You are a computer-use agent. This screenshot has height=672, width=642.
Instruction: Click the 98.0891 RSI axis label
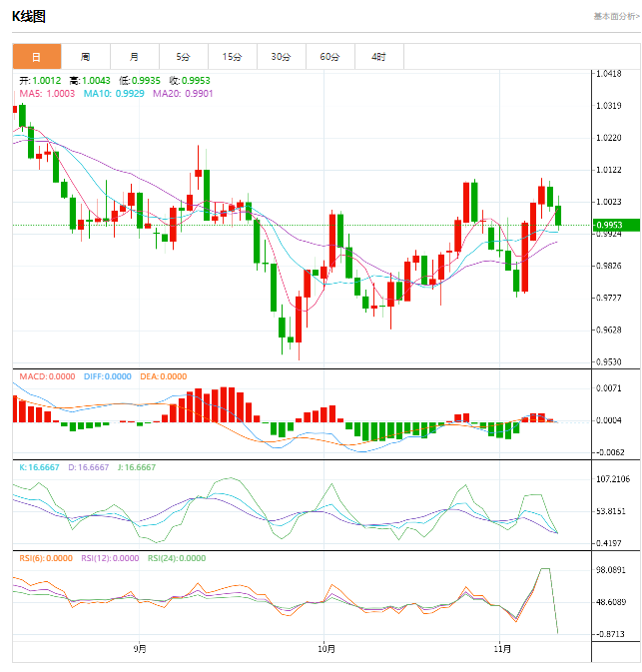coord(611,570)
